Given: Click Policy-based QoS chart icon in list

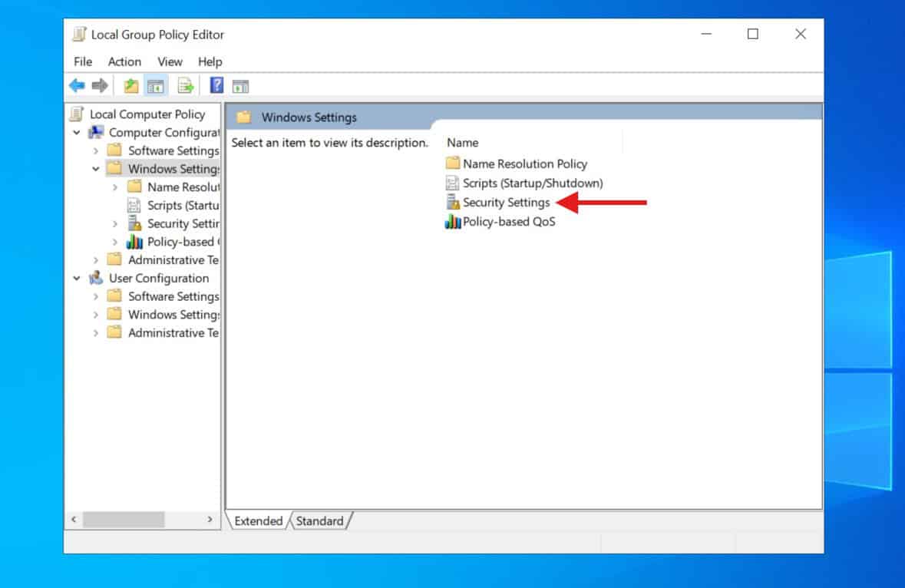Looking at the screenshot, I should 453,222.
